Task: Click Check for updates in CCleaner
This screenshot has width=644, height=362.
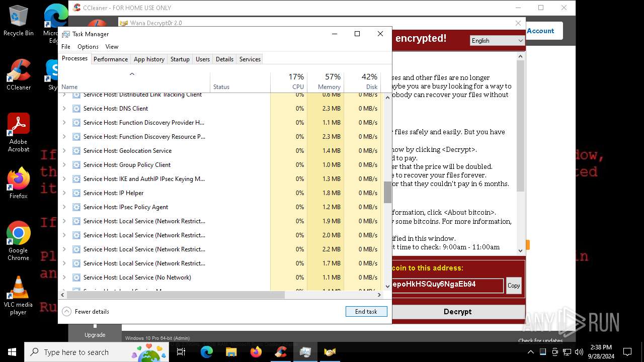Action: (x=541, y=340)
